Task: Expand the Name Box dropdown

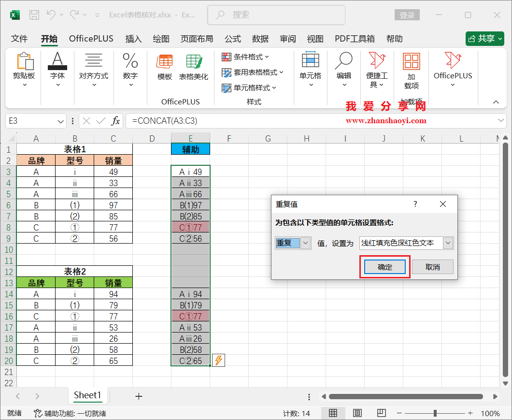Action: pos(60,121)
